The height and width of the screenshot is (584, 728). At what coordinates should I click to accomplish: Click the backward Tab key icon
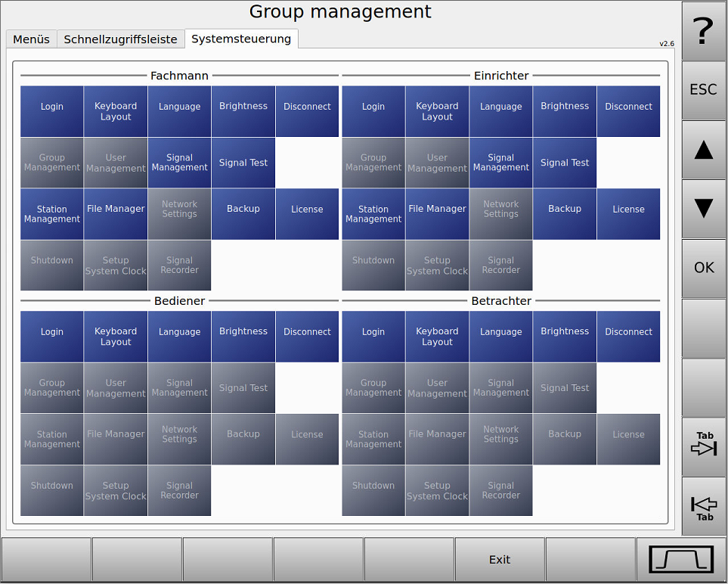click(702, 505)
